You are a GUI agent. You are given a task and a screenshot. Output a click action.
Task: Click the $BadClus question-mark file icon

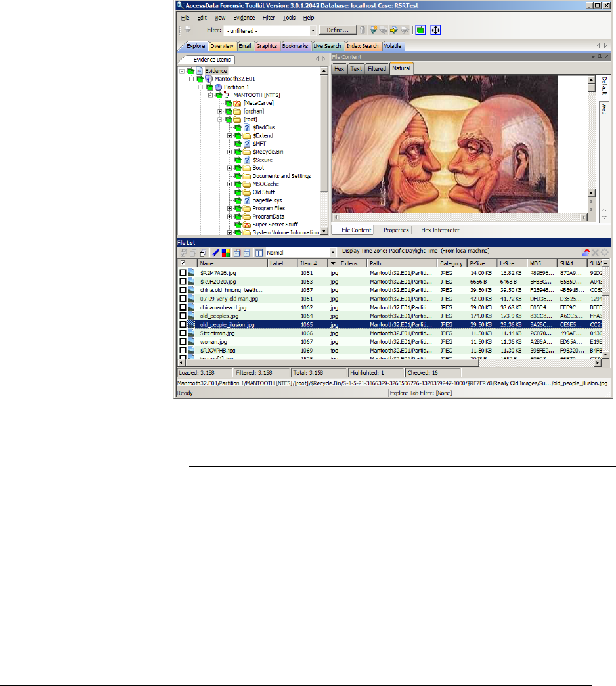(x=247, y=127)
